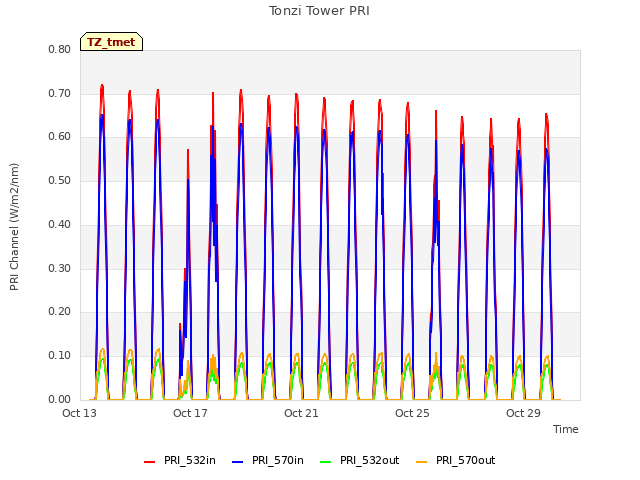Select the PRI_570out legend label

466,460
